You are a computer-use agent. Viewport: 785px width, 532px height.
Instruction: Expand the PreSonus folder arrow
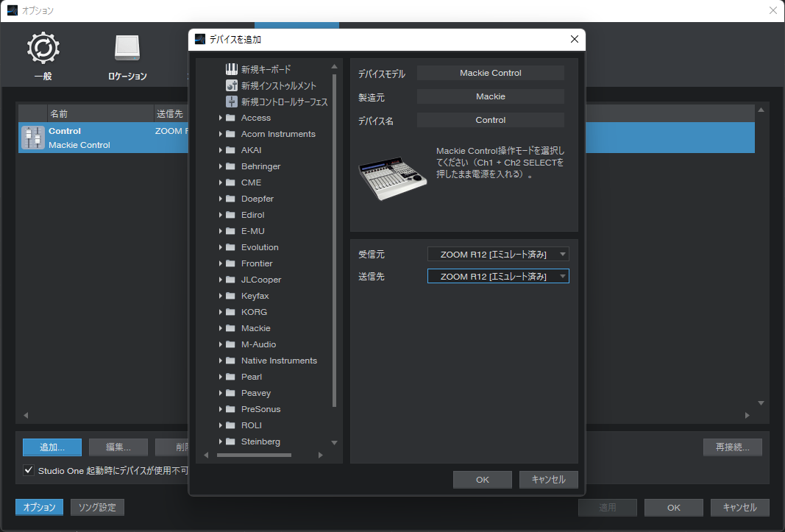pos(220,409)
